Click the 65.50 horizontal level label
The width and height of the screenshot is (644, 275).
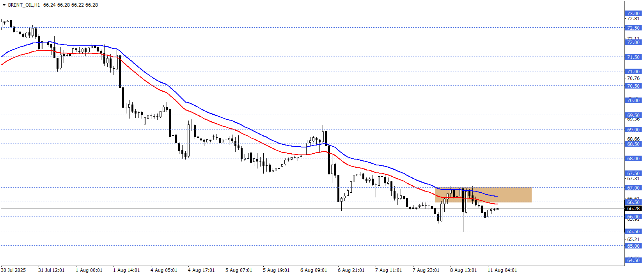pos(633,231)
